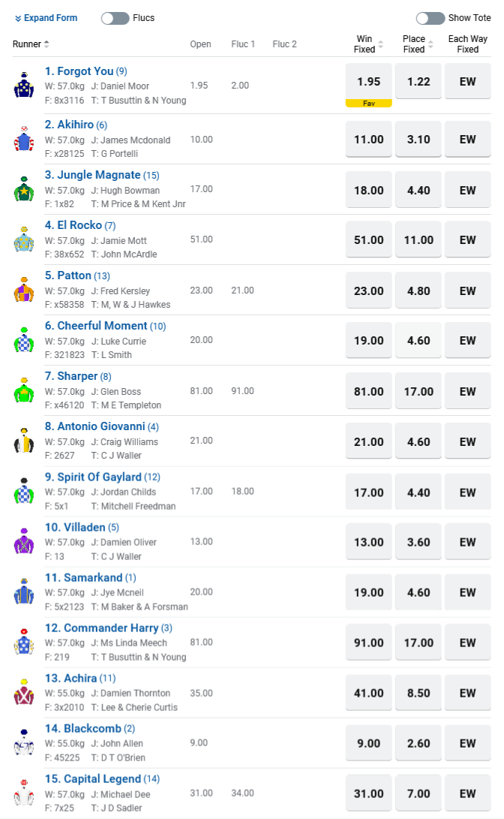Screen dimensions: 504x819
Task: Click Villaden's purple silk icon
Action: tap(24, 541)
